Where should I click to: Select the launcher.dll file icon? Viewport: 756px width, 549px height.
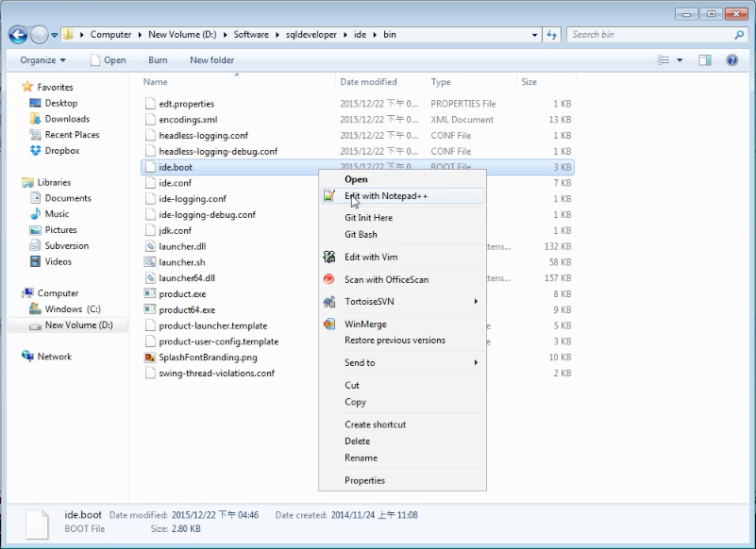tap(150, 246)
